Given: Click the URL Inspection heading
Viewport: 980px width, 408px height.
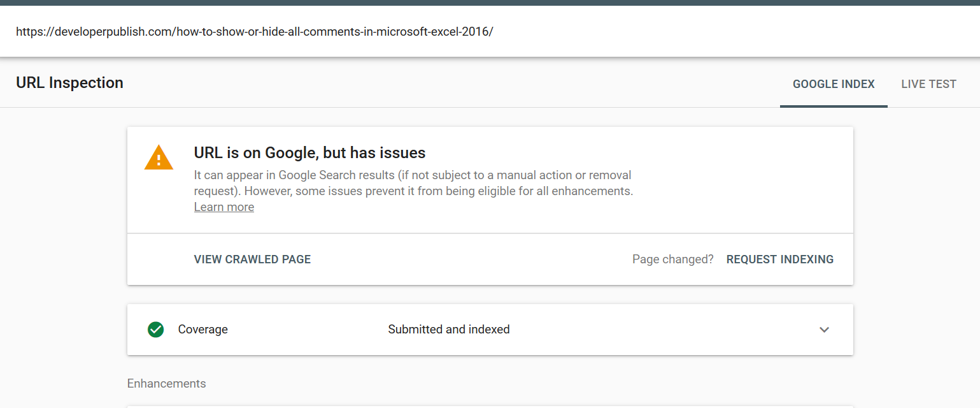Looking at the screenshot, I should click(69, 82).
